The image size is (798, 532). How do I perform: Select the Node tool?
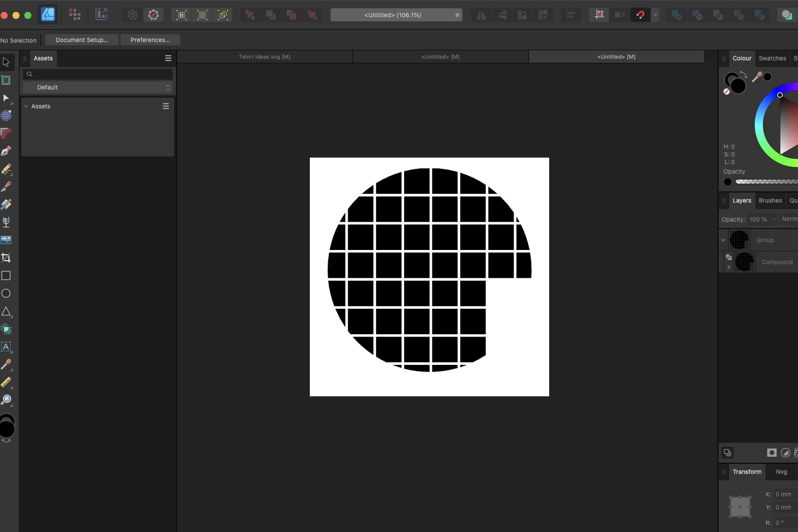click(x=7, y=98)
